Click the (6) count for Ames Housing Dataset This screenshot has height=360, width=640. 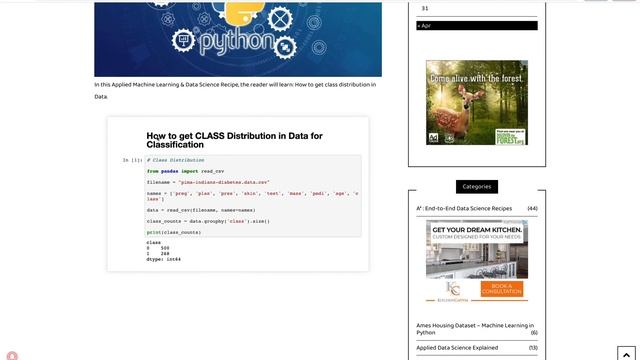coord(534,333)
